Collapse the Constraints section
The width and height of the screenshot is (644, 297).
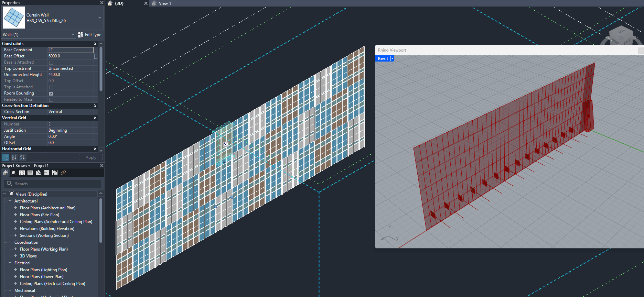click(x=95, y=44)
